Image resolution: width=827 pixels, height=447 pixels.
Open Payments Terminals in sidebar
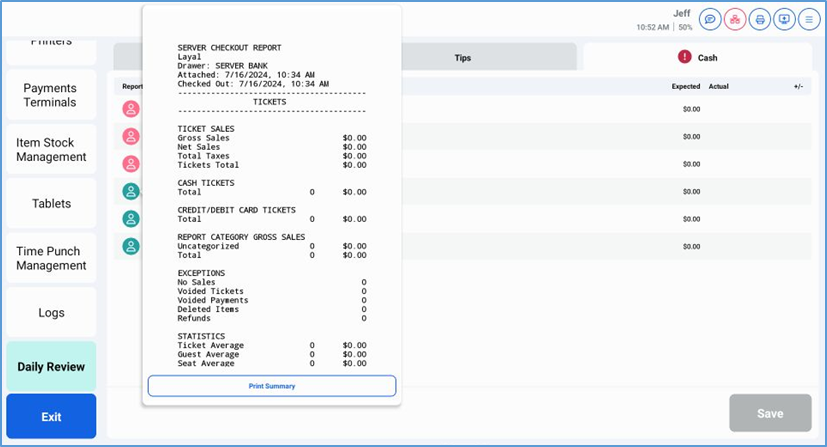pos(51,95)
